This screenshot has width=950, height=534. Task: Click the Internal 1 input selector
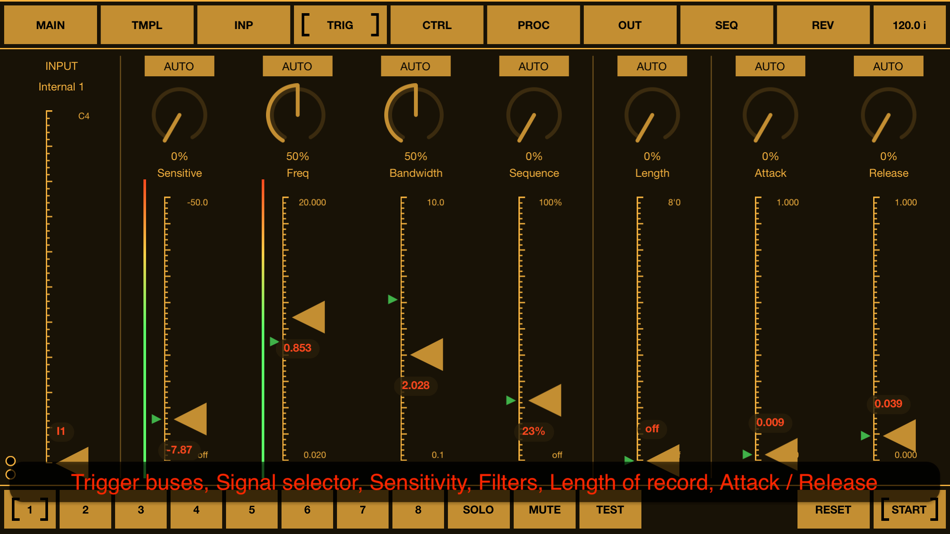pos(61,87)
